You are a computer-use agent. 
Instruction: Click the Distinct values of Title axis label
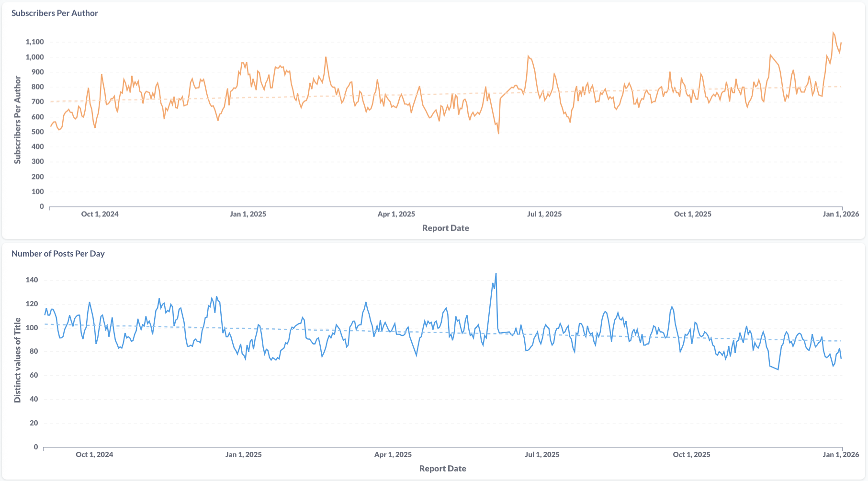(18, 360)
